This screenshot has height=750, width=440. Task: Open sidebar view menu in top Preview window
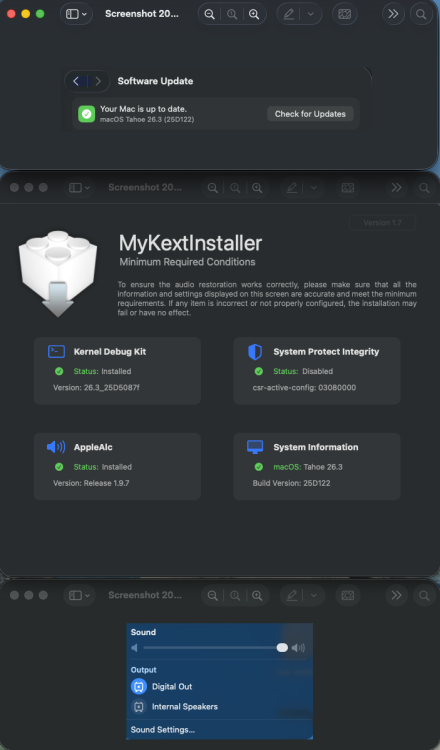coord(77,14)
